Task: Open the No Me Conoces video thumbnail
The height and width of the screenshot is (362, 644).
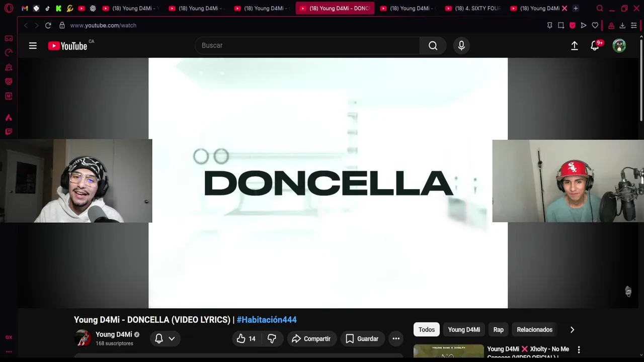Action: pos(449,352)
